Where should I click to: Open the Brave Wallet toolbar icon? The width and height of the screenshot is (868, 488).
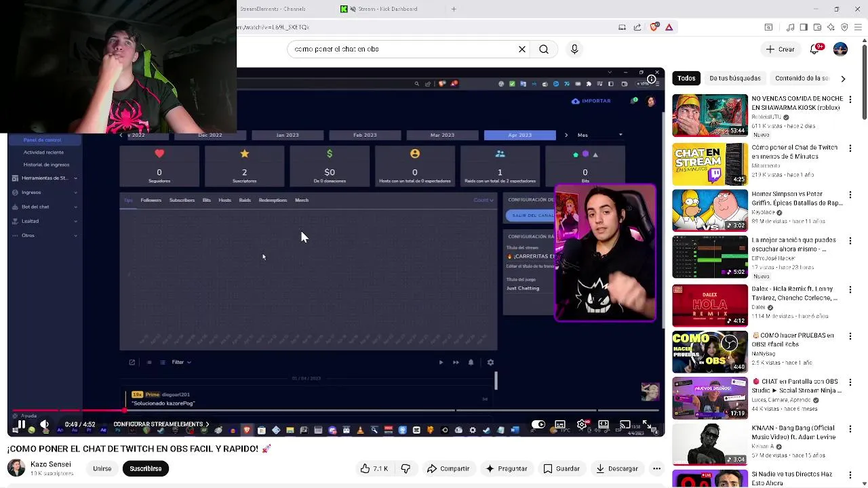pos(817,27)
